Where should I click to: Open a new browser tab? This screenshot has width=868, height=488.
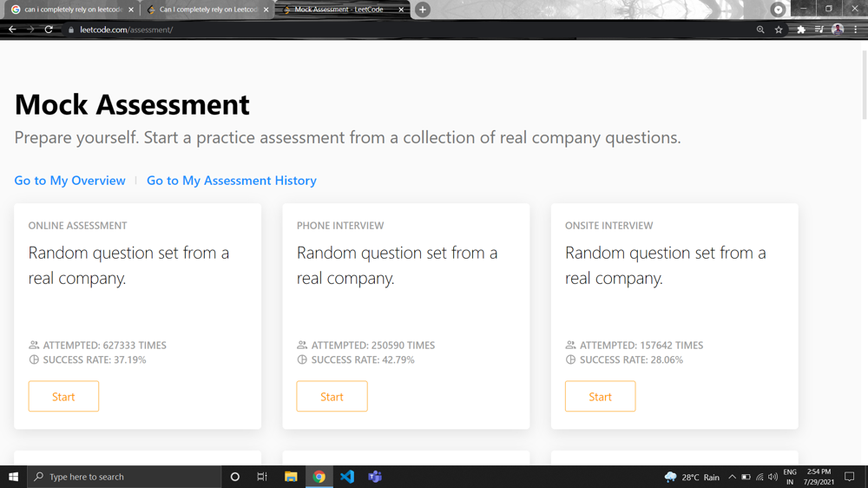point(423,10)
